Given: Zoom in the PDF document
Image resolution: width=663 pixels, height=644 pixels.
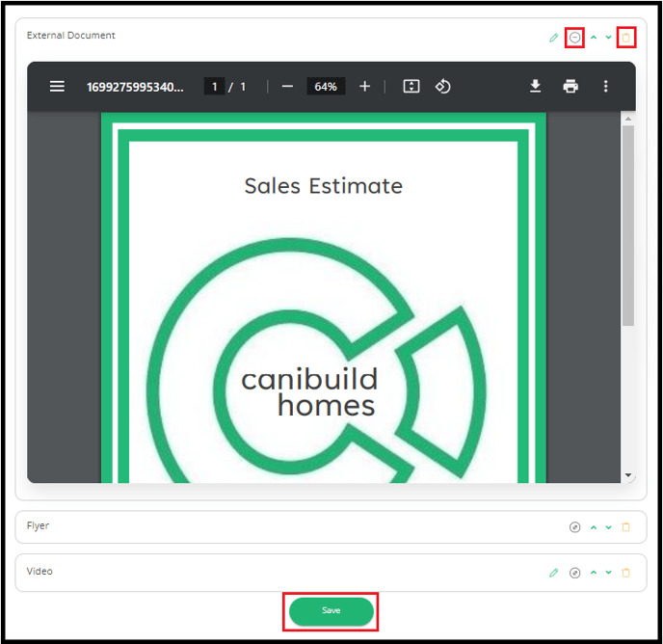Looking at the screenshot, I should (365, 87).
